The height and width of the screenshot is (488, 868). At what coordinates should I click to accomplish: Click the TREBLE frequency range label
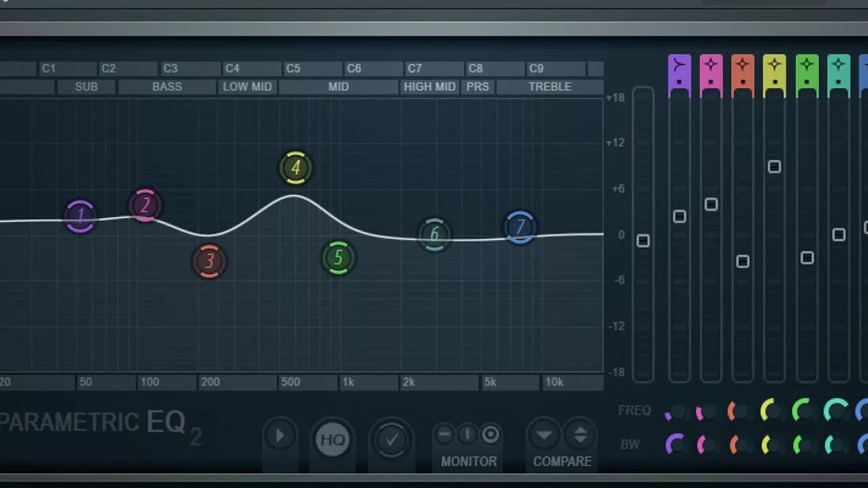pos(550,87)
